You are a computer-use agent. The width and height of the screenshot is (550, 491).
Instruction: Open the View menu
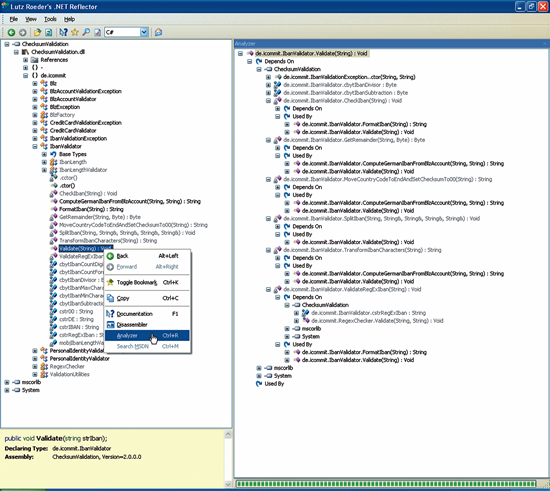pyautogui.click(x=31, y=19)
